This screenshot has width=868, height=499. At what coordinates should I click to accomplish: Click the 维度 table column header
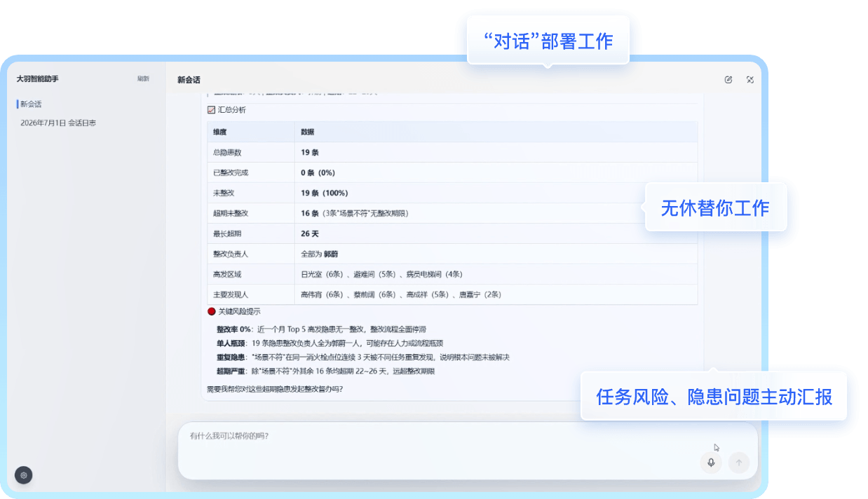220,132
